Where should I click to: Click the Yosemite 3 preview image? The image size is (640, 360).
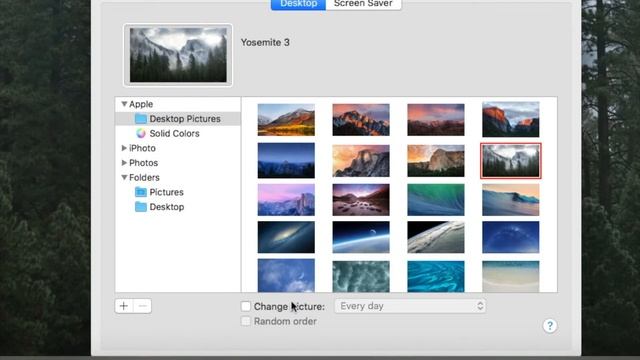coord(178,55)
